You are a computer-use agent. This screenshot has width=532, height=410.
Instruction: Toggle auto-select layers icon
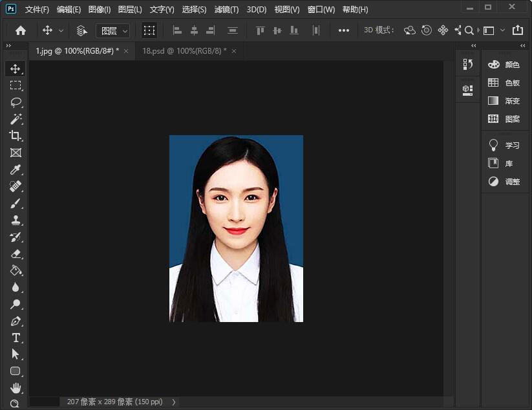82,30
